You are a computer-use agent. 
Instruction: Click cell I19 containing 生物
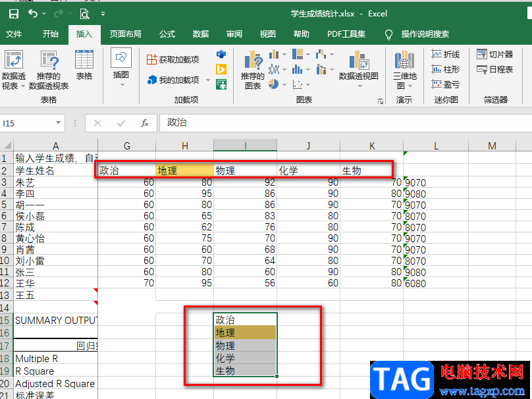click(246, 371)
